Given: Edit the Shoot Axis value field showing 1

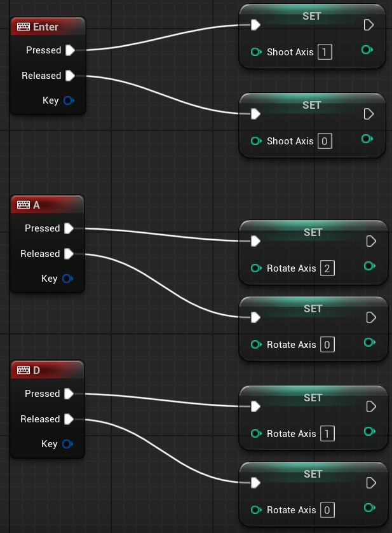Looking at the screenshot, I should pos(325,52).
